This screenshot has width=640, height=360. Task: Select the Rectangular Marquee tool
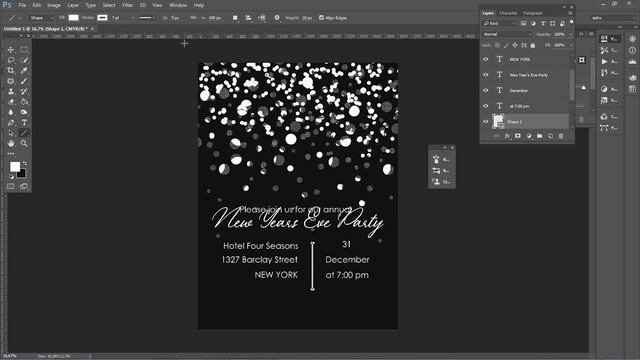point(24,49)
